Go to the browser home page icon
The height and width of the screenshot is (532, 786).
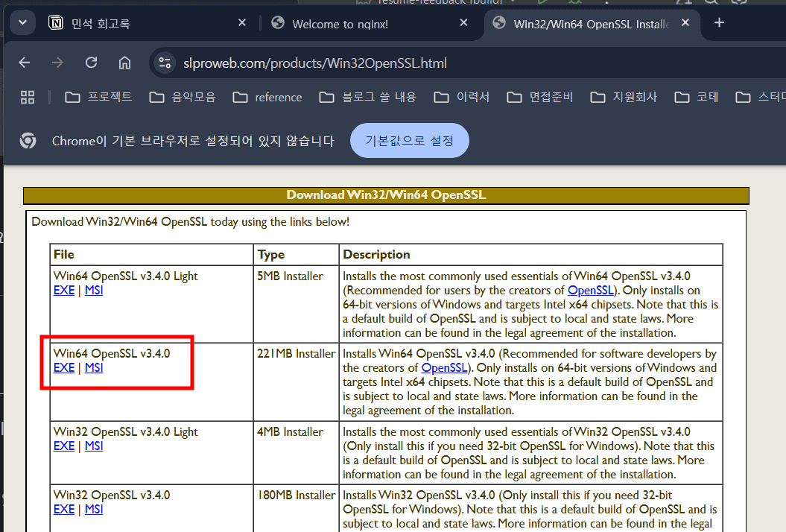click(124, 63)
